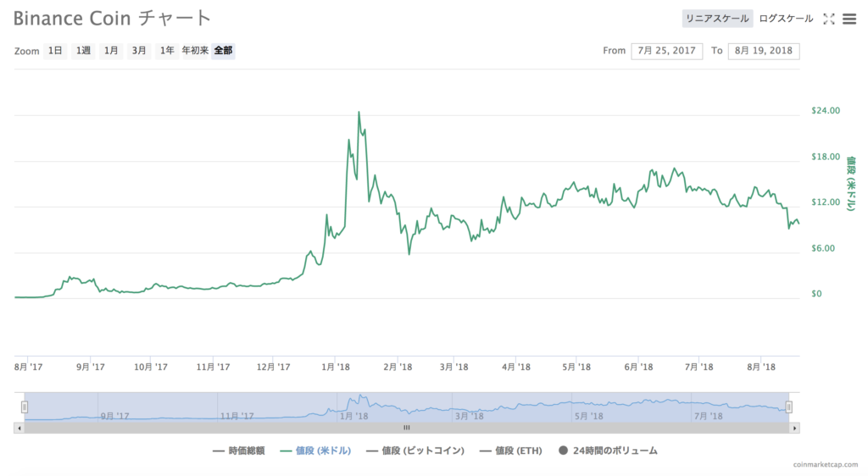
Task: Click the 7月 '18 main x-axis label
Action: click(698, 367)
